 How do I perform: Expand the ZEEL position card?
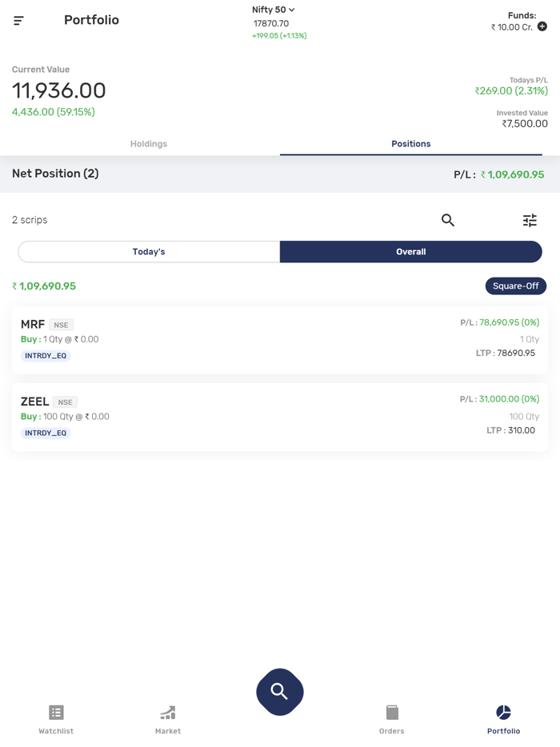pyautogui.click(x=280, y=413)
